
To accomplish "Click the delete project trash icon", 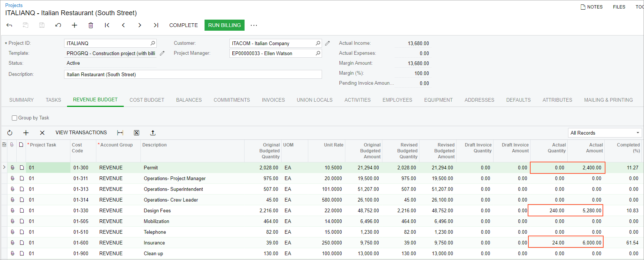I will click(x=91, y=25).
